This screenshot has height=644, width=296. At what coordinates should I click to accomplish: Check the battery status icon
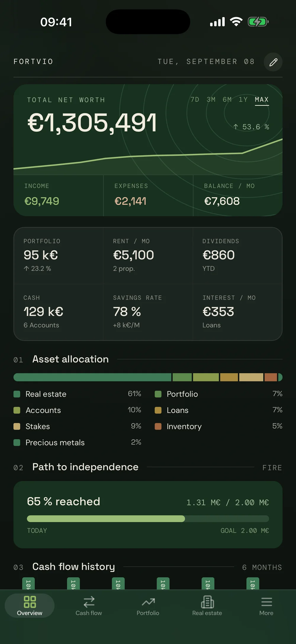258,22
